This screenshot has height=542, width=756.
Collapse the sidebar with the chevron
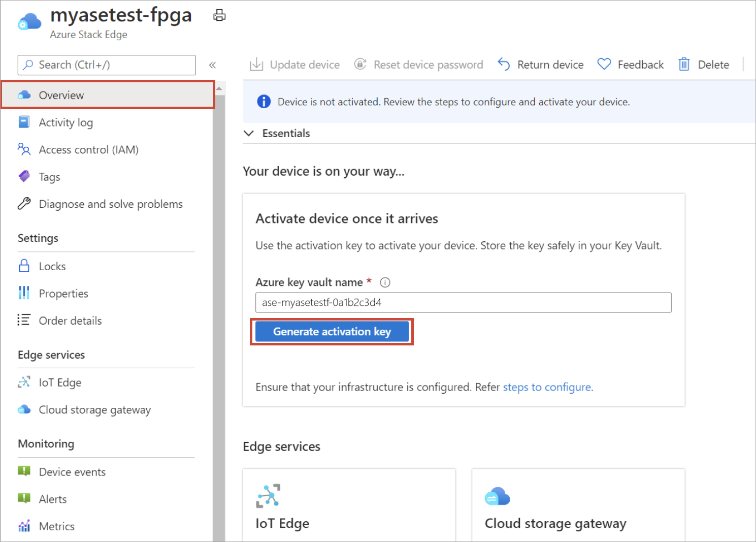[x=213, y=65]
